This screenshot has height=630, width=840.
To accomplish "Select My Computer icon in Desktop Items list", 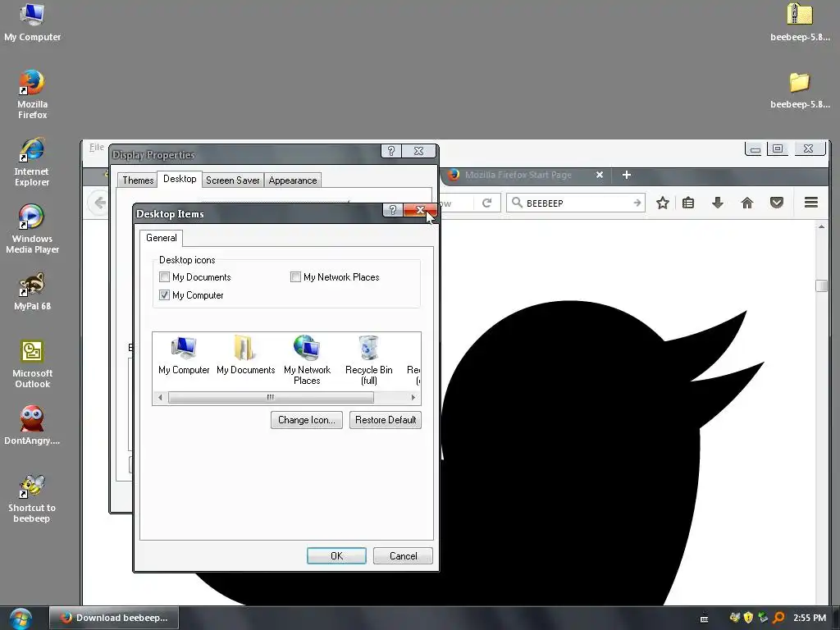I will click(184, 355).
